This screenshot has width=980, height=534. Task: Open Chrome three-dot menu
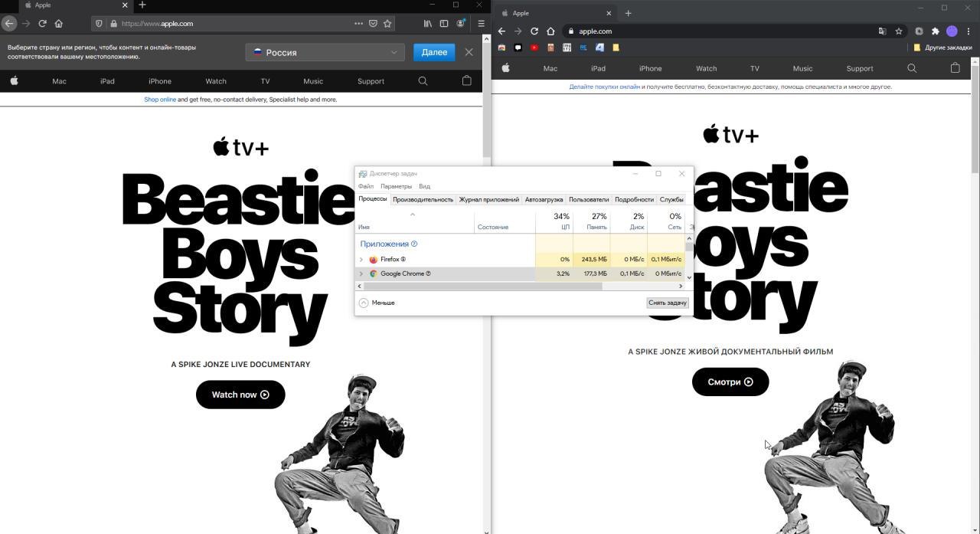coord(969,31)
